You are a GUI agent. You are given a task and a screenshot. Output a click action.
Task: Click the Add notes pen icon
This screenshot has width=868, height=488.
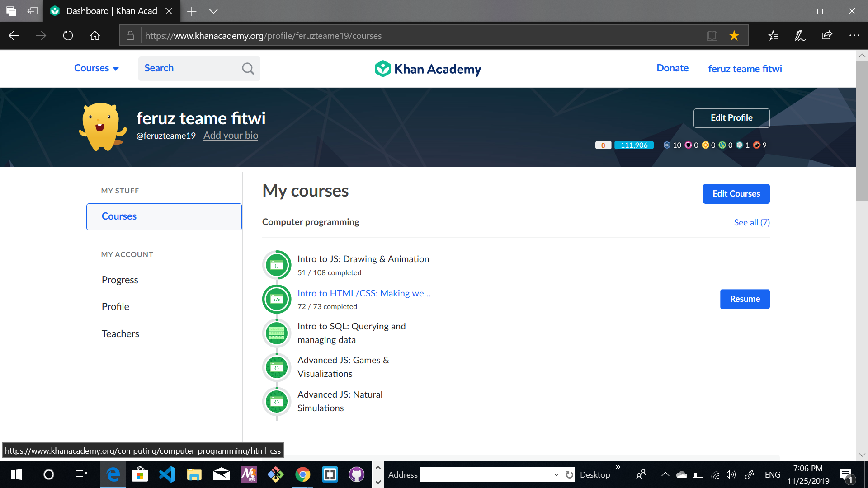click(x=800, y=36)
